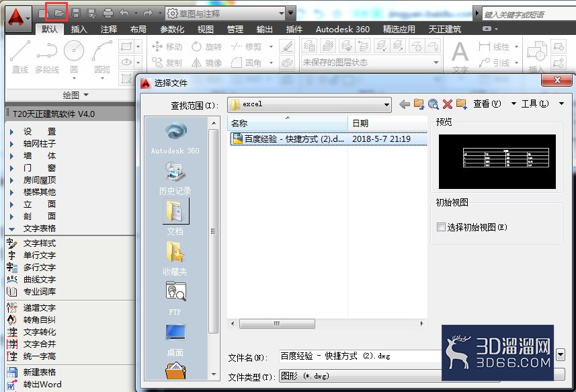Click the Open file icon in quick access toolbar
Screen dimensions: 576x392
58,13
